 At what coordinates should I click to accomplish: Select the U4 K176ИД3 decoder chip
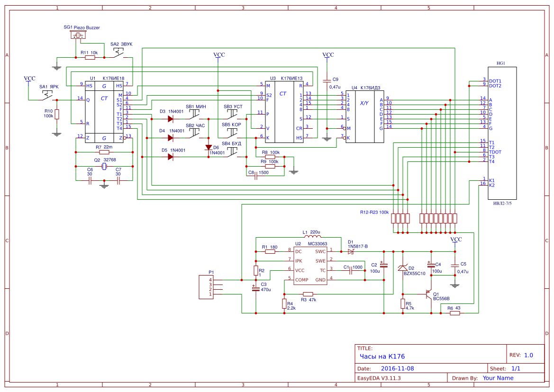click(364, 116)
